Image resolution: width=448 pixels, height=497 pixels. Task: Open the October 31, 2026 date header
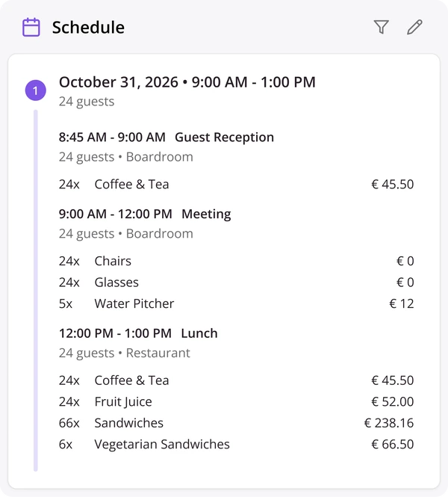[x=187, y=82]
